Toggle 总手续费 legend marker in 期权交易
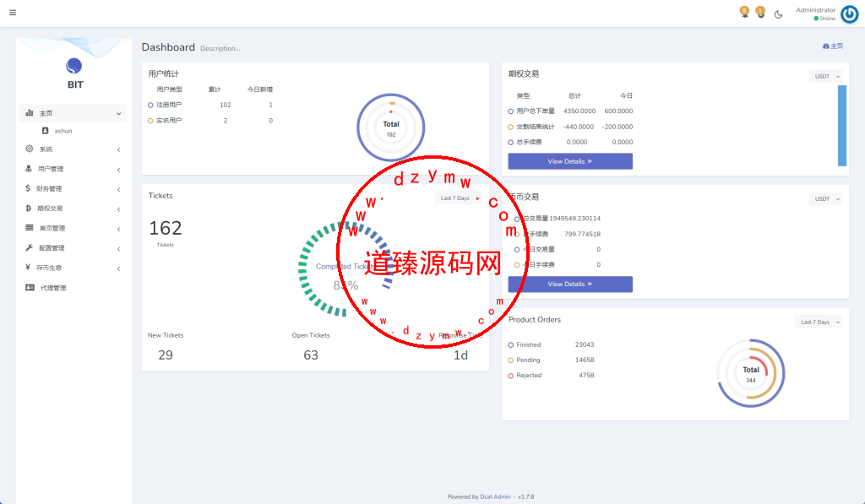 coord(511,143)
